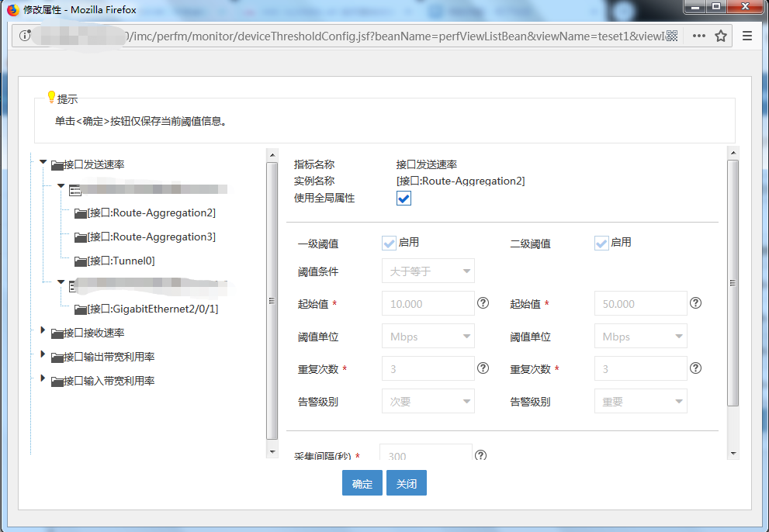The height and width of the screenshot is (532, 769).
Task: Open 告警级别 重要 dropdown
Action: pyautogui.click(x=640, y=401)
